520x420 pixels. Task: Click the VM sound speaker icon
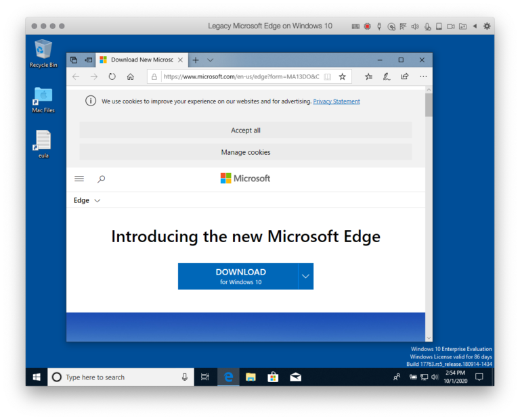(415, 26)
